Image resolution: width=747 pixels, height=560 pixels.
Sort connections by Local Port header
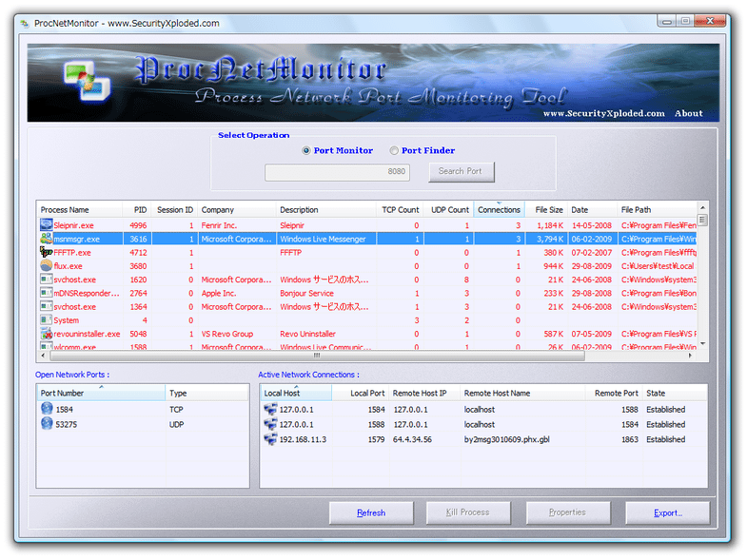coord(360,393)
